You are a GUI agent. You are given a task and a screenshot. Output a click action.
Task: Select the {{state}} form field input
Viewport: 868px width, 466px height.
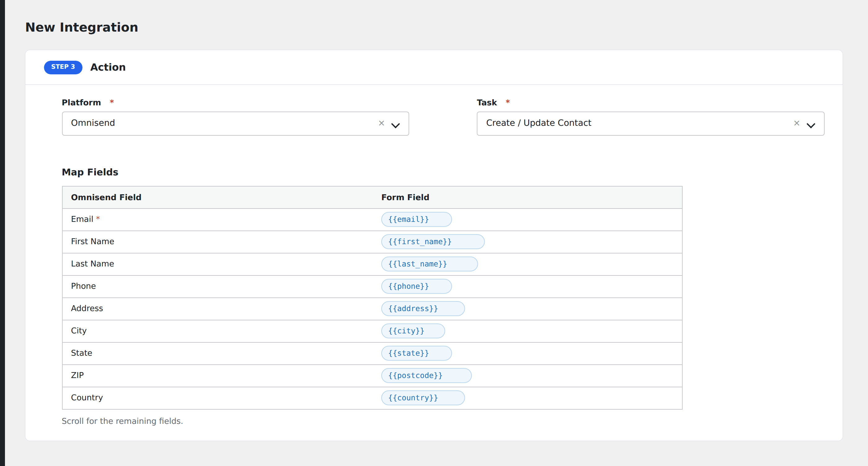point(416,353)
